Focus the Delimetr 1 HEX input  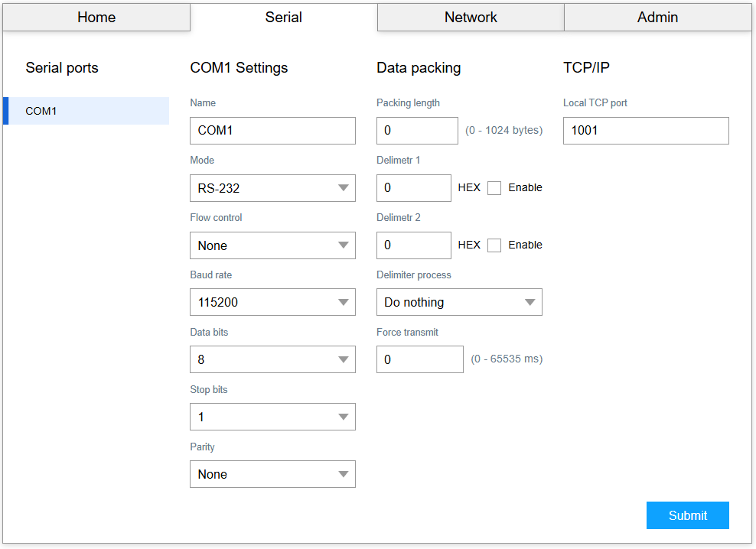(413, 188)
